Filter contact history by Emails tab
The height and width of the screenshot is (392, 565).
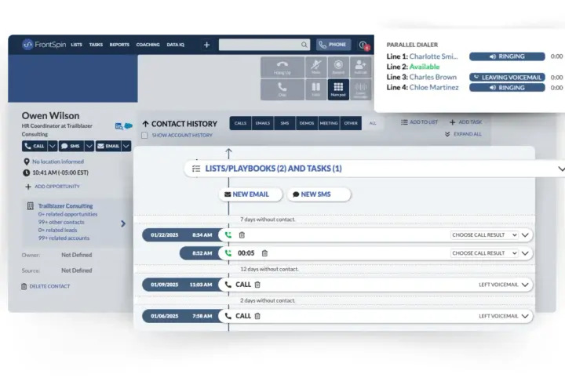[x=263, y=123]
